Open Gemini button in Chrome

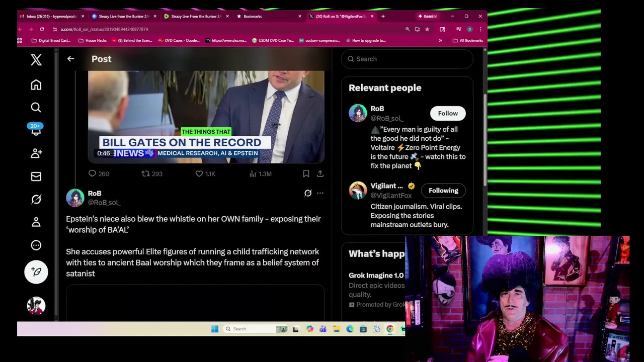[x=427, y=16]
